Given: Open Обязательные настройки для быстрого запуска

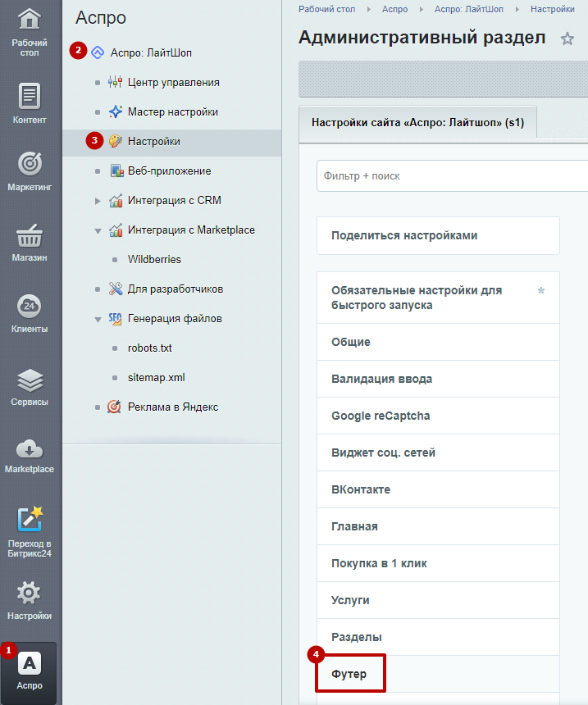Looking at the screenshot, I should tap(438, 298).
